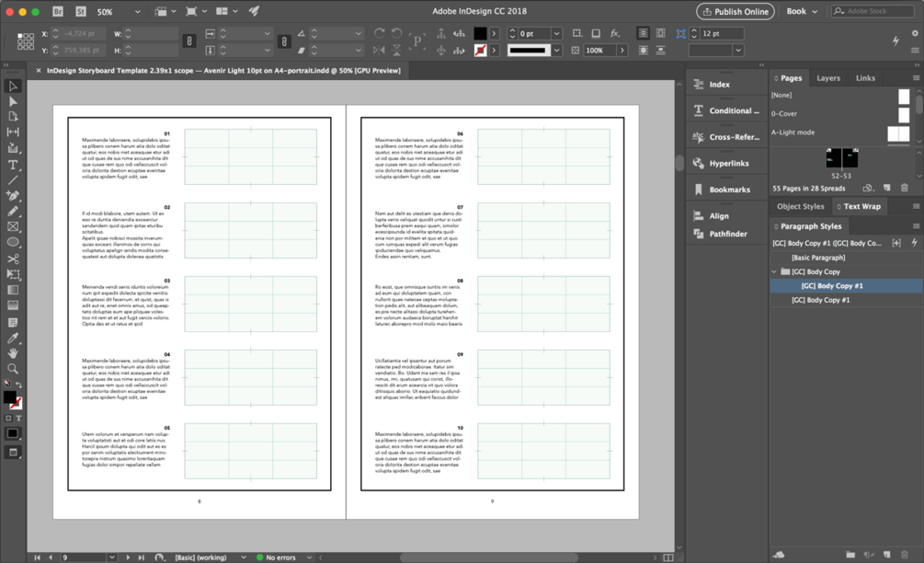Open the [Basic] (working) preflight profile dropdown

pos(243,557)
